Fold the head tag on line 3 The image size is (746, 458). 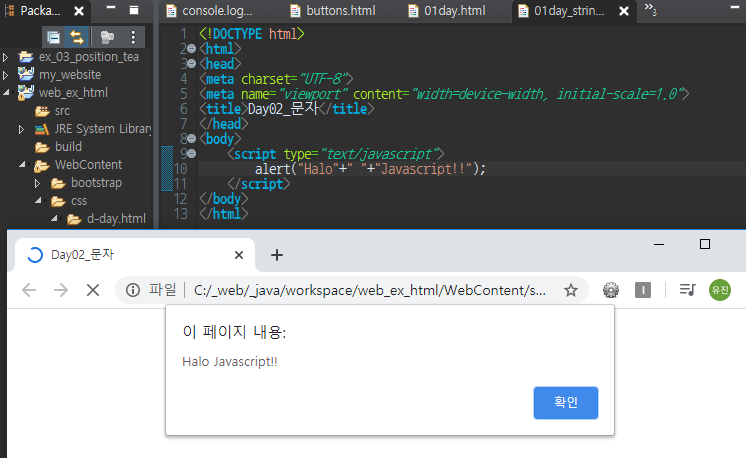click(191, 64)
